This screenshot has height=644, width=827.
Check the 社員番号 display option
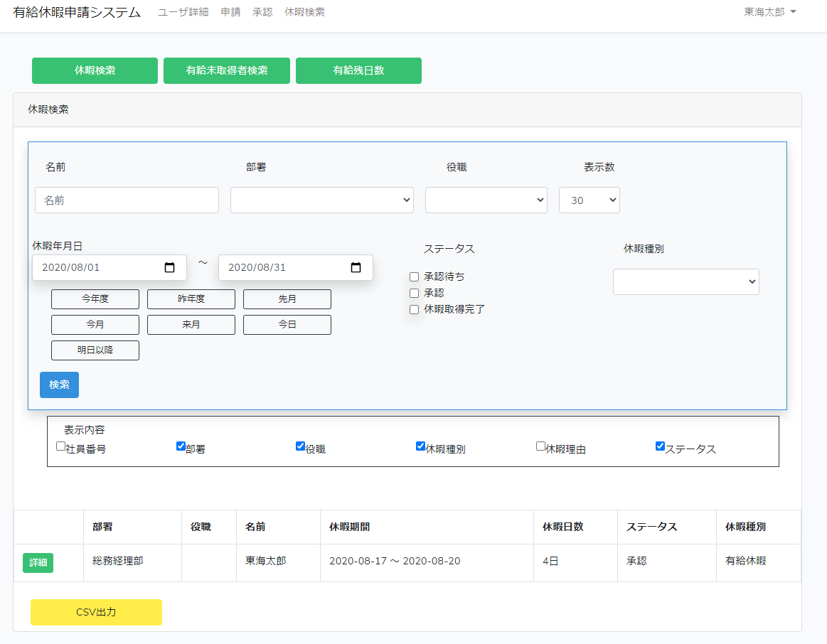tap(60, 446)
